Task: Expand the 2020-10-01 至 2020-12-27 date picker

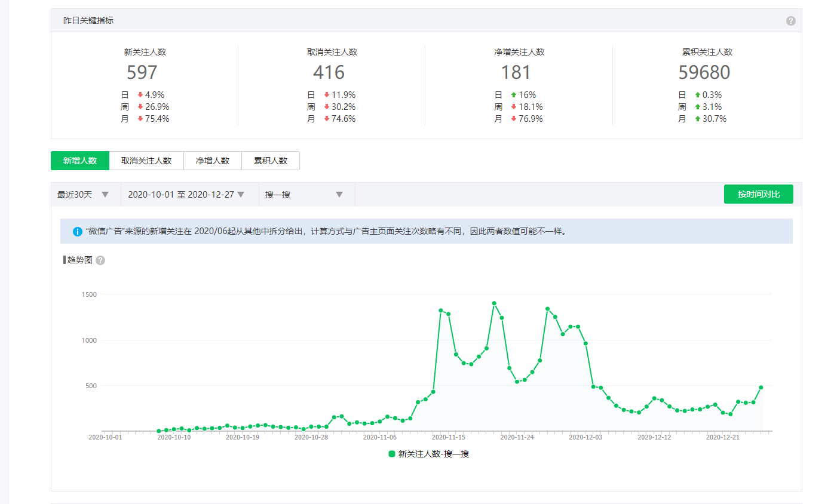Action: coord(186,195)
